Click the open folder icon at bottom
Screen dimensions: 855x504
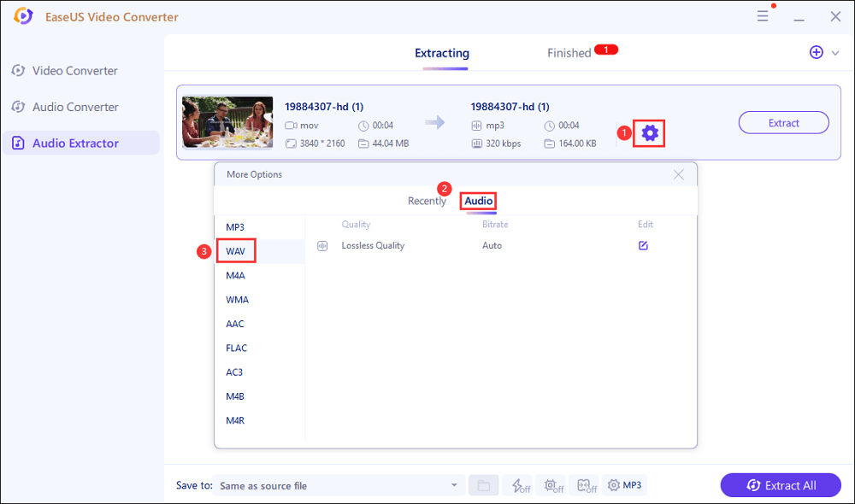click(x=484, y=485)
